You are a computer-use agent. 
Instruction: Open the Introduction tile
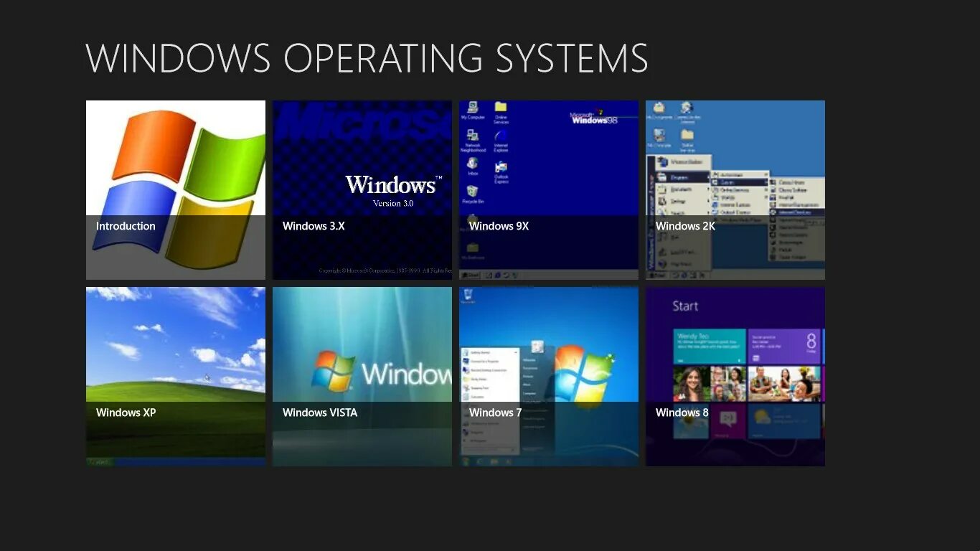tap(176, 190)
